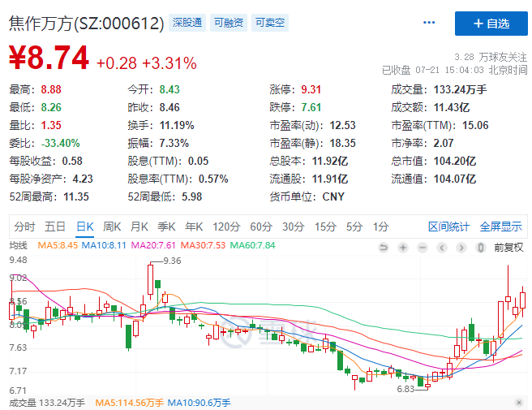Select the 月K monthly tab
This screenshot has height=410, width=532.
click(139, 227)
